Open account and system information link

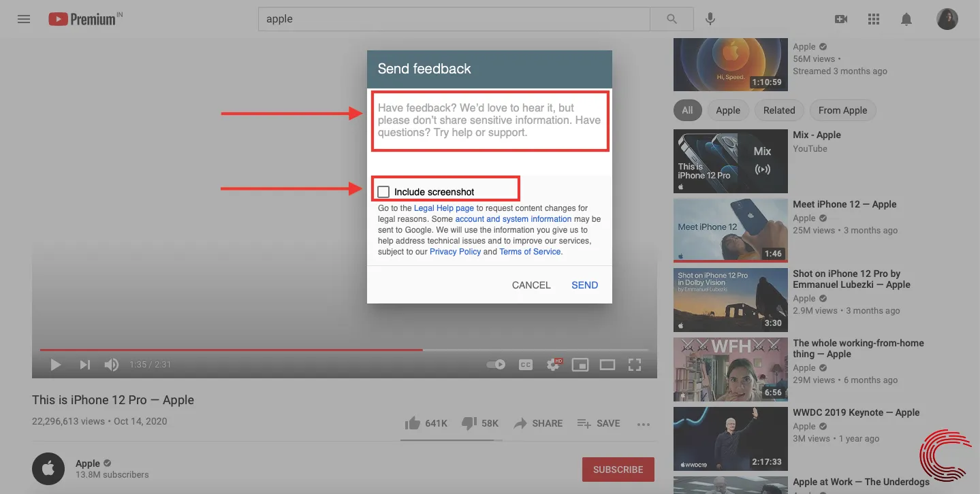click(513, 219)
